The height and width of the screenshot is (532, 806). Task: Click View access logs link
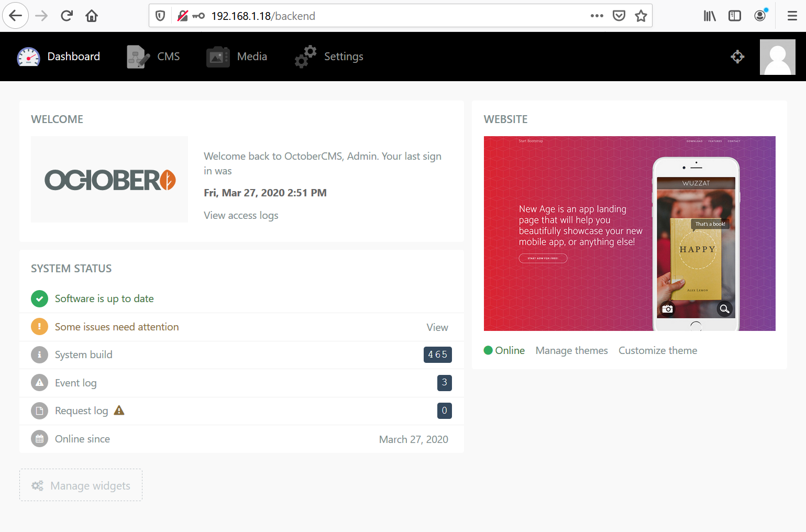pos(241,216)
